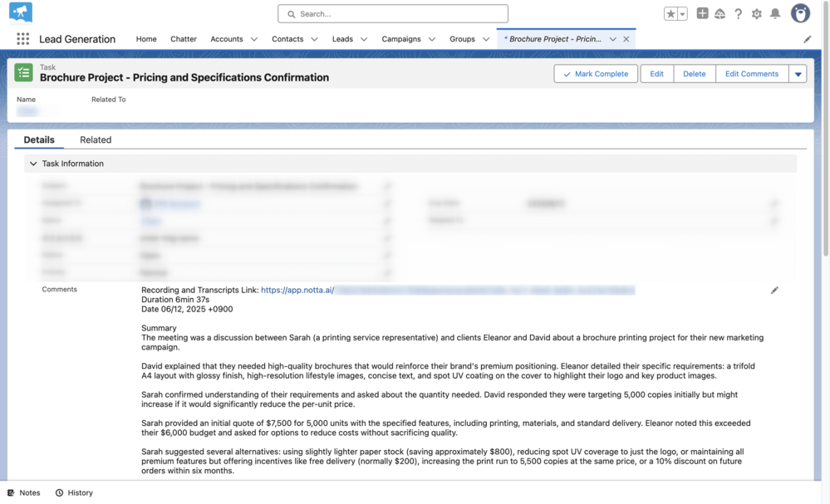
Task: Edit navigation items pencil icon
Action: point(808,39)
